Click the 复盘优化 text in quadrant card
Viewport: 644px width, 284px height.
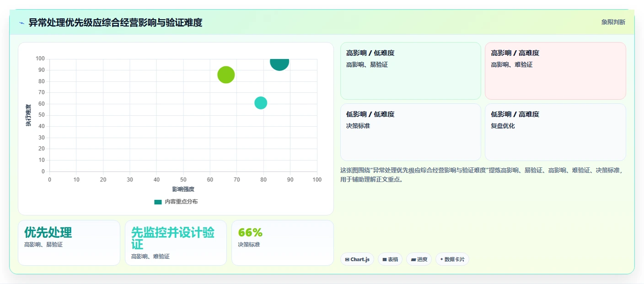pyautogui.click(x=503, y=126)
